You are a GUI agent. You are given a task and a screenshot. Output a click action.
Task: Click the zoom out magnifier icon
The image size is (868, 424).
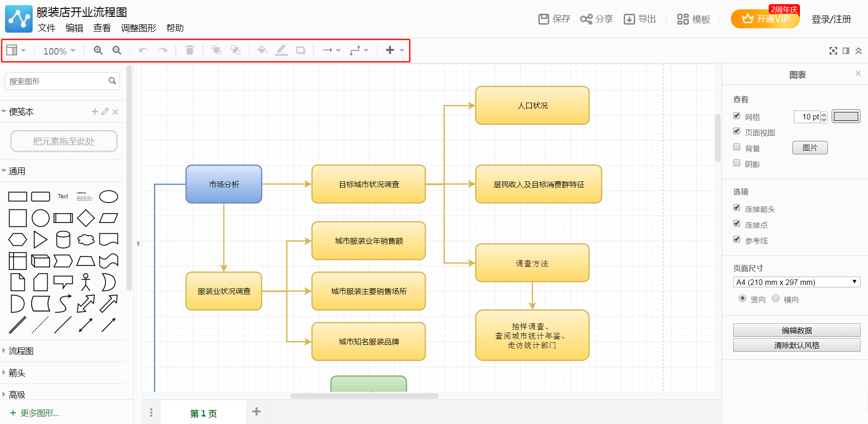click(x=117, y=50)
